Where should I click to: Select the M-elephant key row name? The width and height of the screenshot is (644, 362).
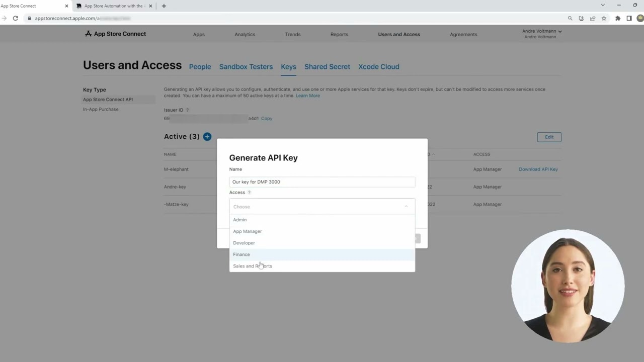point(176,169)
